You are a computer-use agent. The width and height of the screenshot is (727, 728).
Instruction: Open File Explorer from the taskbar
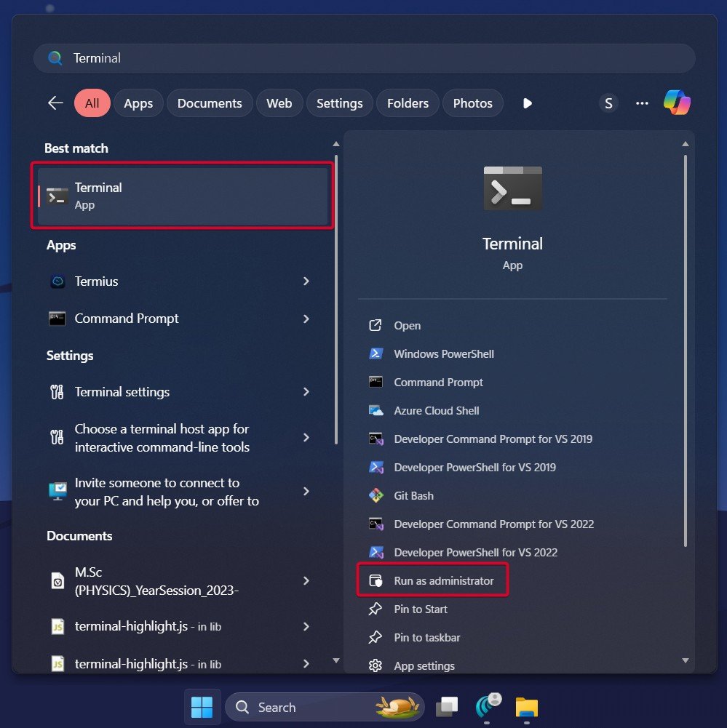526,706
